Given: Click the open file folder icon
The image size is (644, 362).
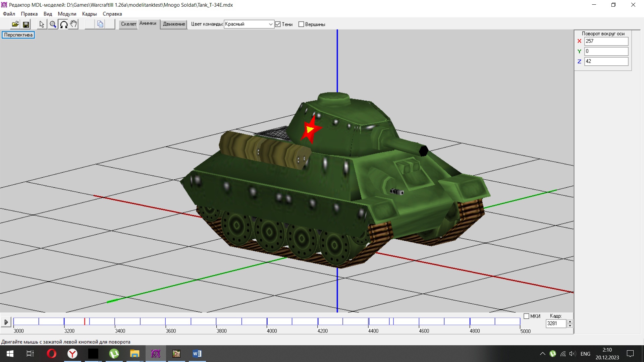Looking at the screenshot, I should [x=15, y=24].
